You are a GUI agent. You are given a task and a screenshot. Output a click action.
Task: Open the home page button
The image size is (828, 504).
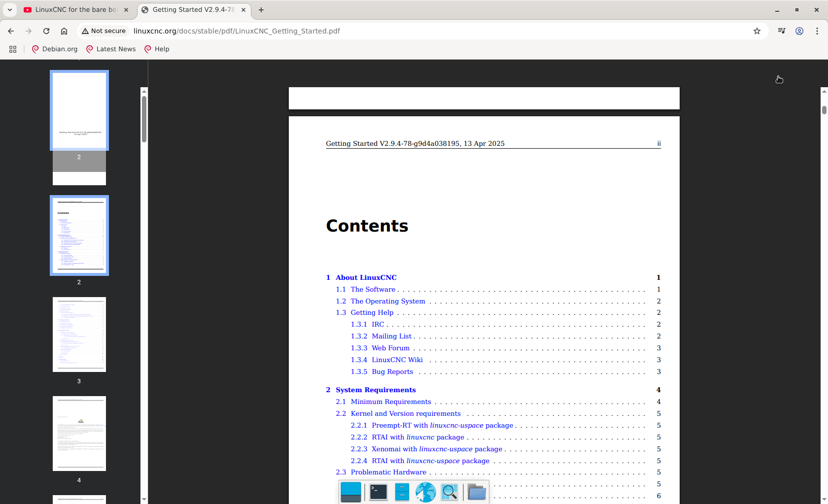tap(64, 31)
